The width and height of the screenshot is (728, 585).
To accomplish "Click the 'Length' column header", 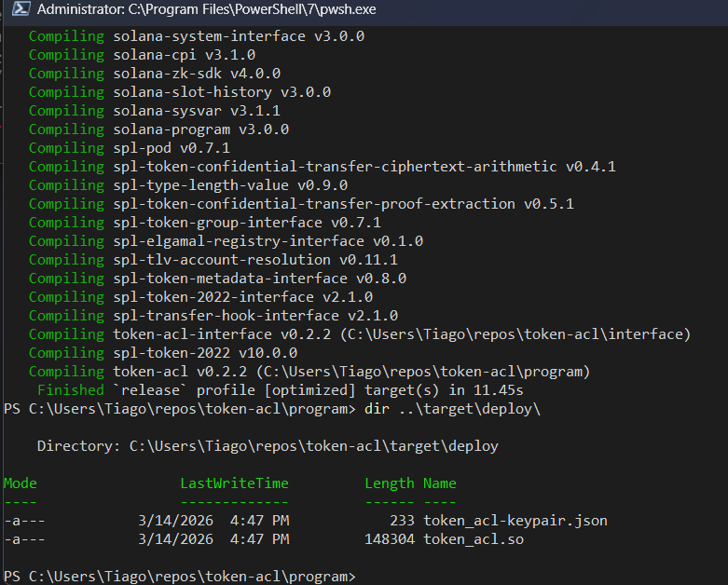I will point(389,483).
